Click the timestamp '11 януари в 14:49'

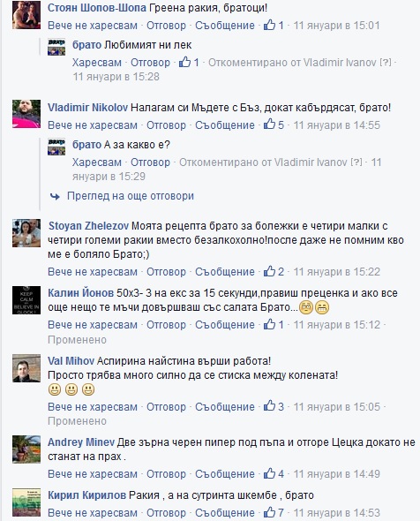point(337,474)
